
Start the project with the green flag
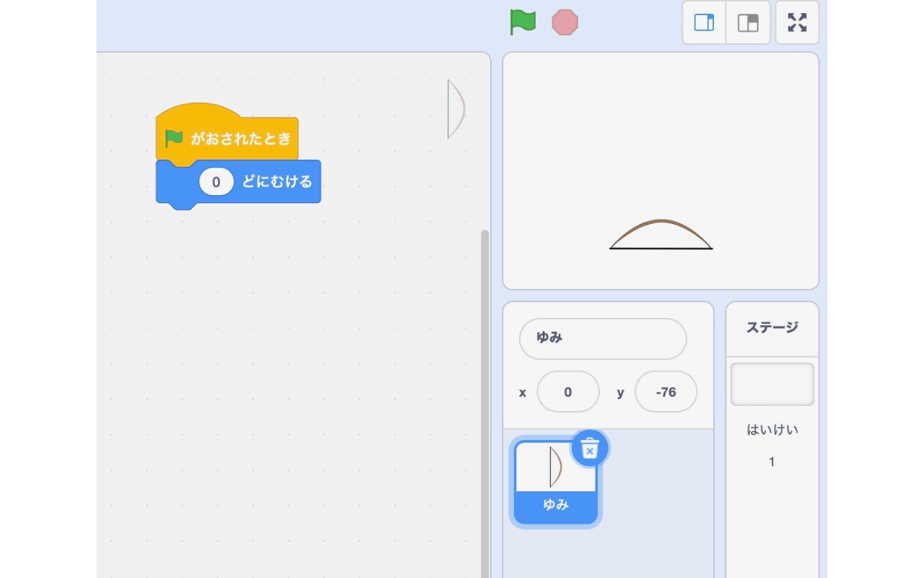(523, 22)
